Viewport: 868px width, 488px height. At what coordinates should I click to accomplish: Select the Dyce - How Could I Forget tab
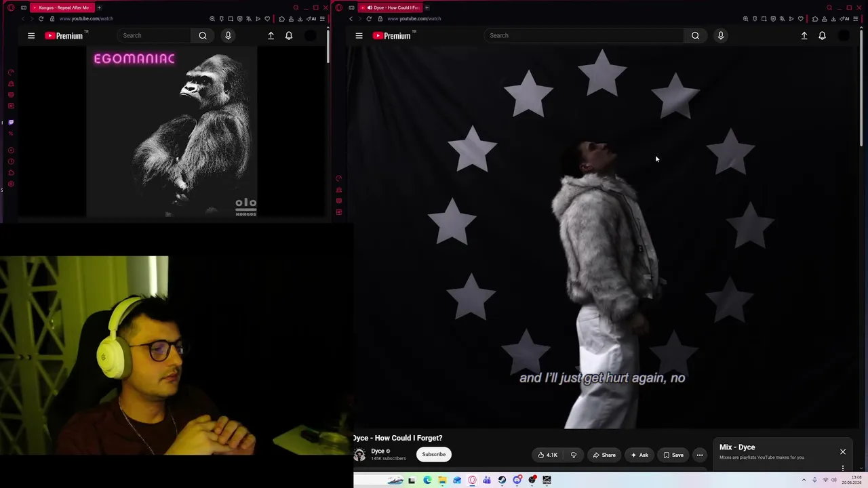tap(391, 7)
